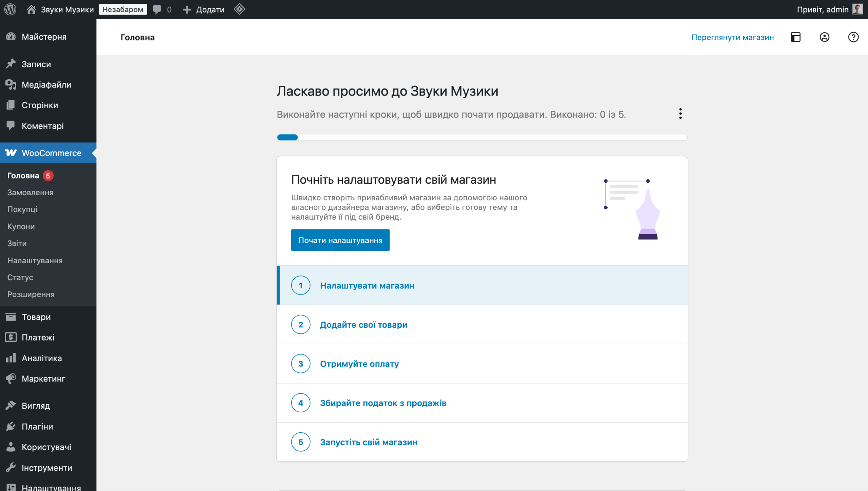Click the Записи pin icon

(x=11, y=64)
